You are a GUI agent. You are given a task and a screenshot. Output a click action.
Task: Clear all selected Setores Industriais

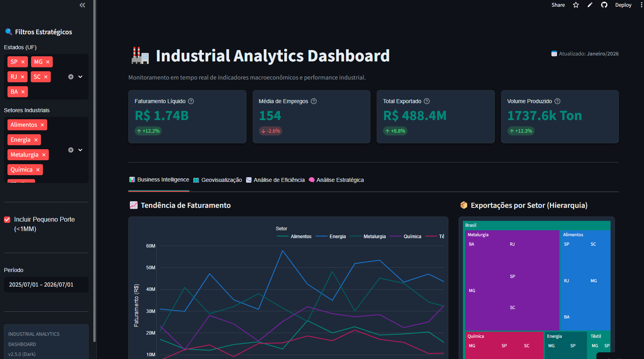coord(71,150)
